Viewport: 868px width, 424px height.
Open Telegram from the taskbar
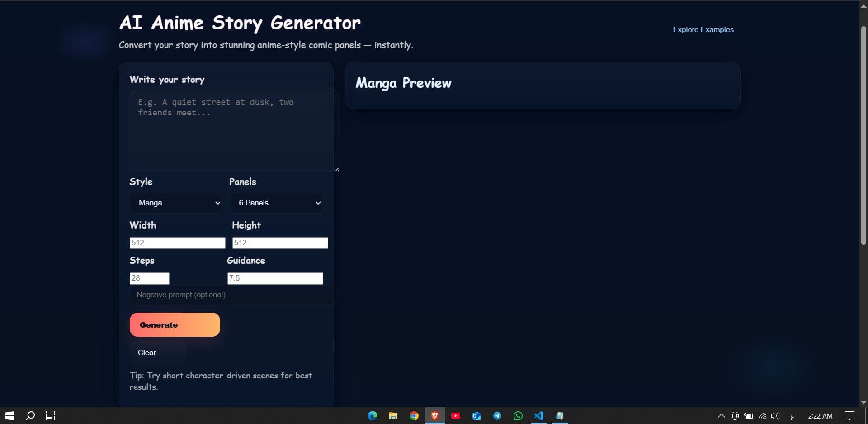pos(497,415)
